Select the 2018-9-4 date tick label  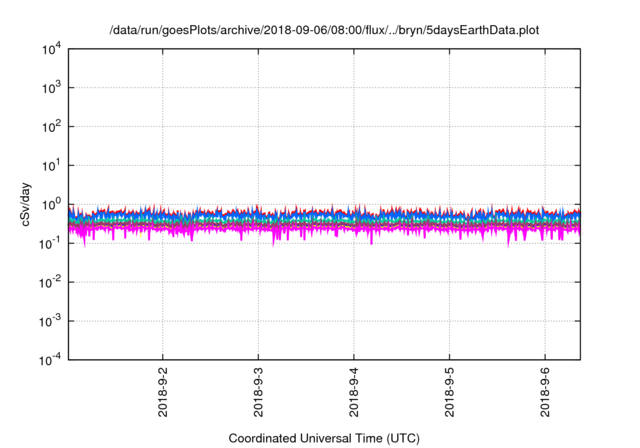tap(353, 395)
